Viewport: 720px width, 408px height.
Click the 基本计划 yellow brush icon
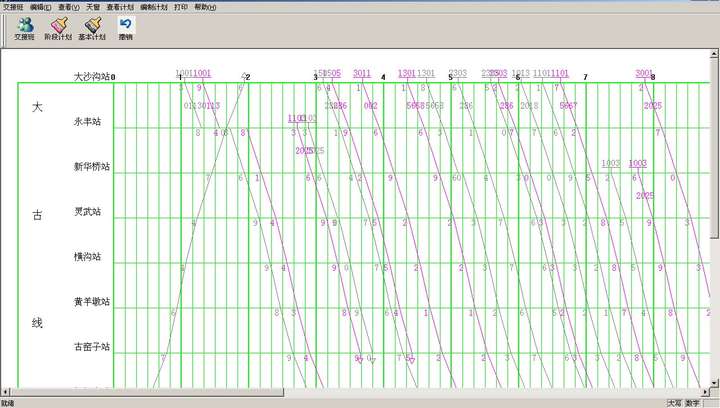[92, 29]
